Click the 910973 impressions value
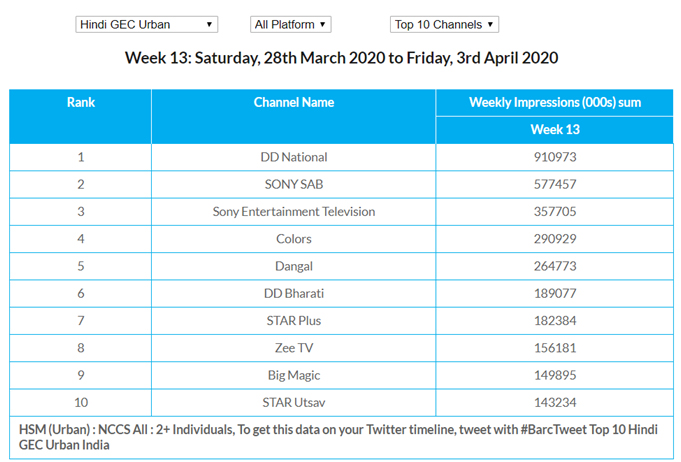681x462 pixels. tap(554, 157)
